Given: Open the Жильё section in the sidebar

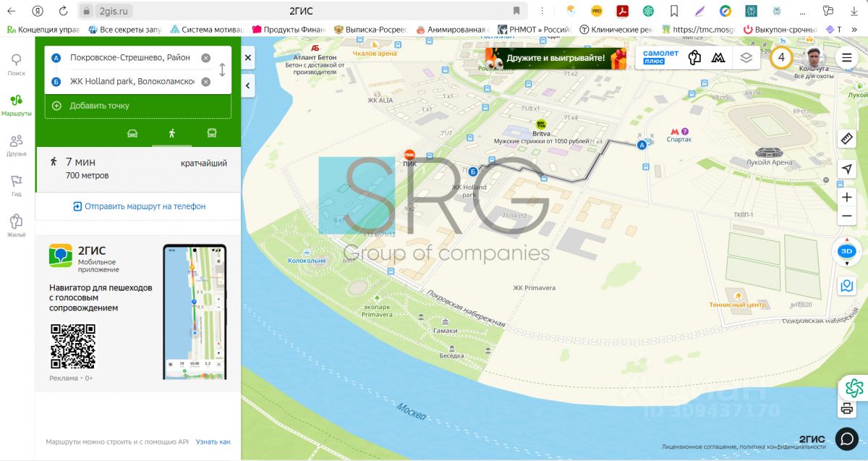Looking at the screenshot, I should point(16,227).
